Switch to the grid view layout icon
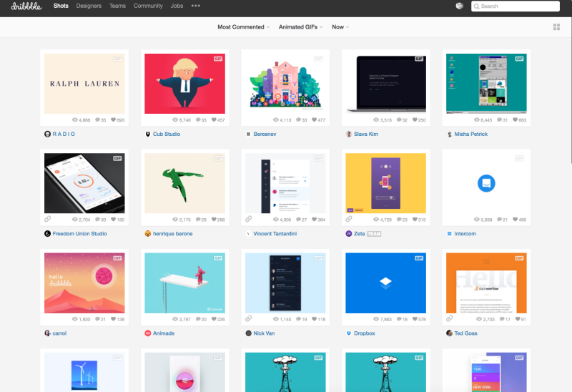This screenshot has height=392, width=572. point(556,27)
